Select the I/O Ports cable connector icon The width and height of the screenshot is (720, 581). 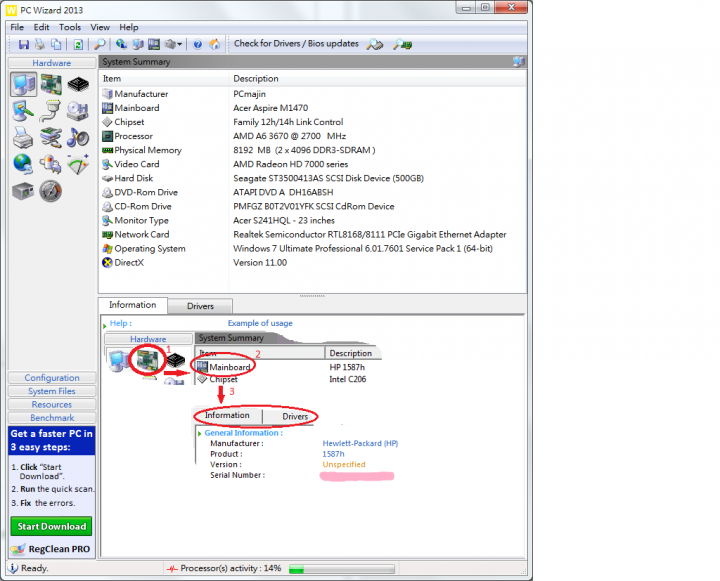(x=51, y=111)
